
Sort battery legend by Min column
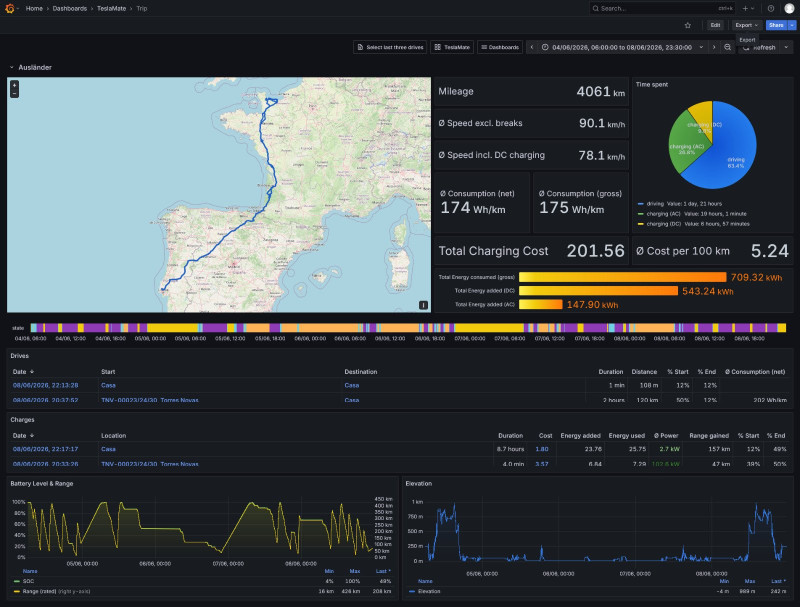(x=329, y=571)
